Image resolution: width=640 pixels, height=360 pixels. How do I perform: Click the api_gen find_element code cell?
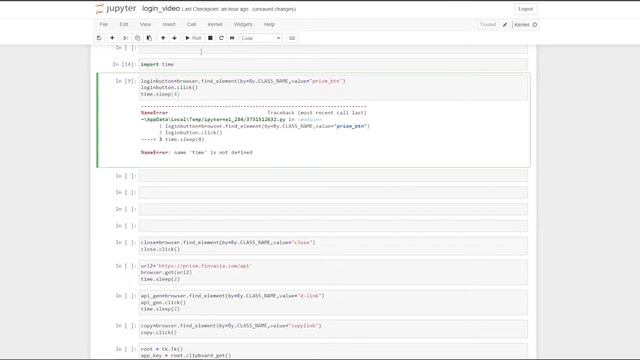[333, 302]
